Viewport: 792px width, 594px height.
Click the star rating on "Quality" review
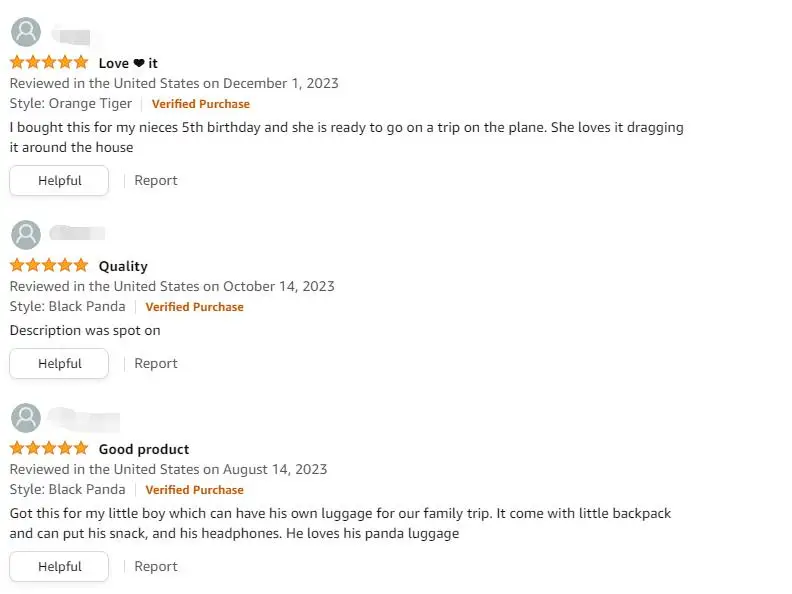49,266
